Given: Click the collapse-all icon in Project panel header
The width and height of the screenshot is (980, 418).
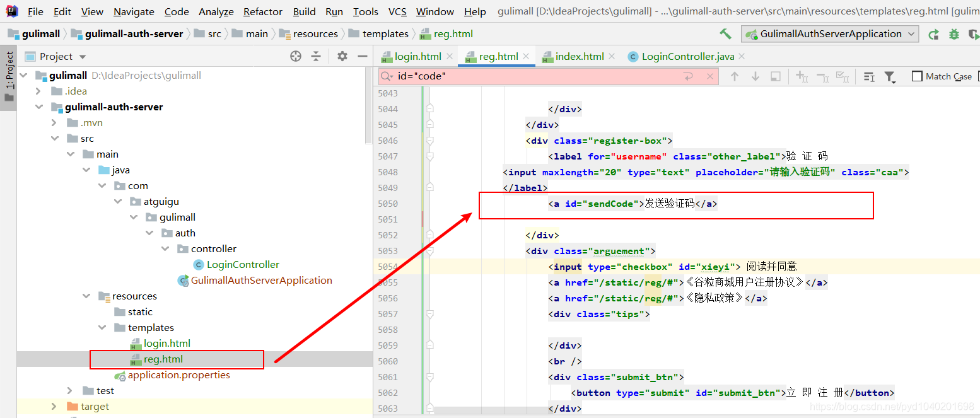Looking at the screenshot, I should 317,56.
